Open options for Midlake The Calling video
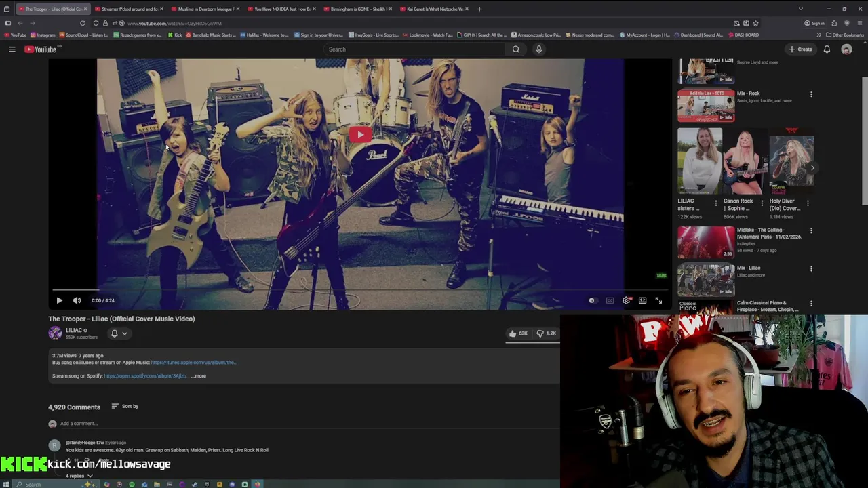Viewport: 868px width, 488px height. coord(811,231)
